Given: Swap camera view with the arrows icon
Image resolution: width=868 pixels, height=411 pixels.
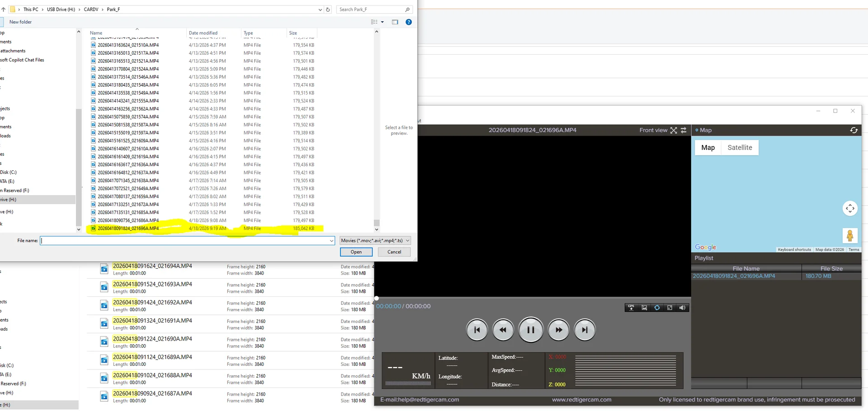Looking at the screenshot, I should tap(684, 130).
